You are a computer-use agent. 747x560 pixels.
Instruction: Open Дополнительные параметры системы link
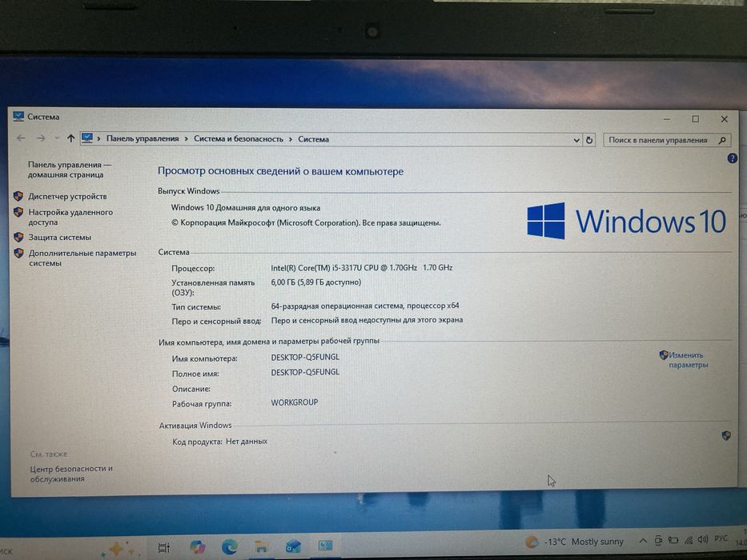82,258
